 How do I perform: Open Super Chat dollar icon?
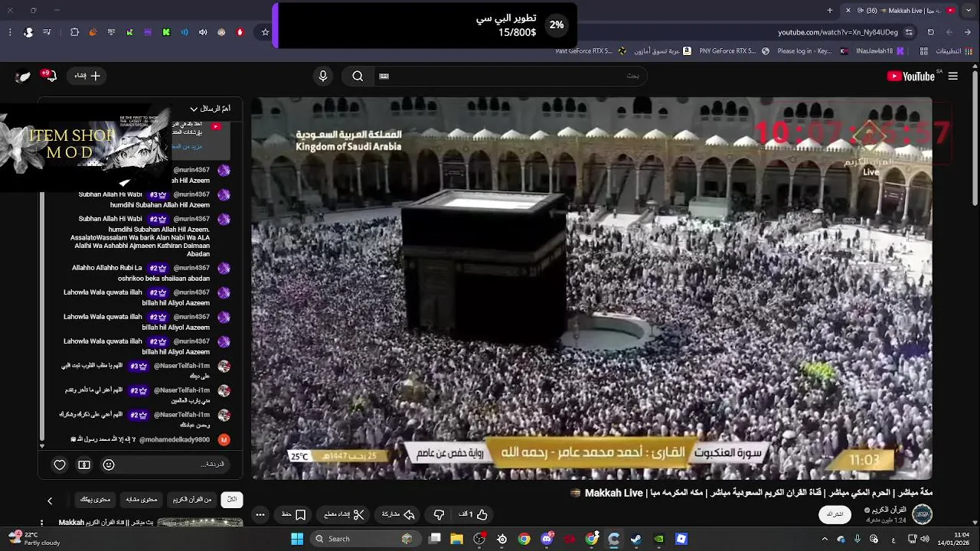(84, 465)
